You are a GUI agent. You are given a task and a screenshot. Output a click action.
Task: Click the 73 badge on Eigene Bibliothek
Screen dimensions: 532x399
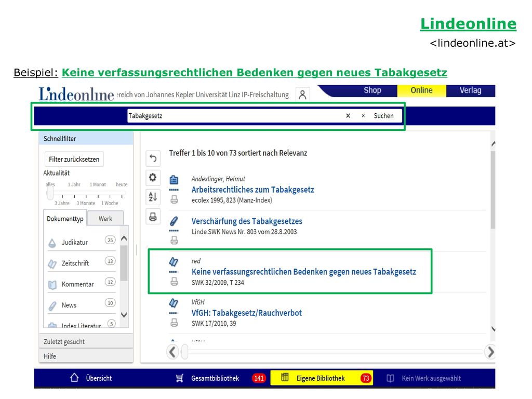click(365, 378)
